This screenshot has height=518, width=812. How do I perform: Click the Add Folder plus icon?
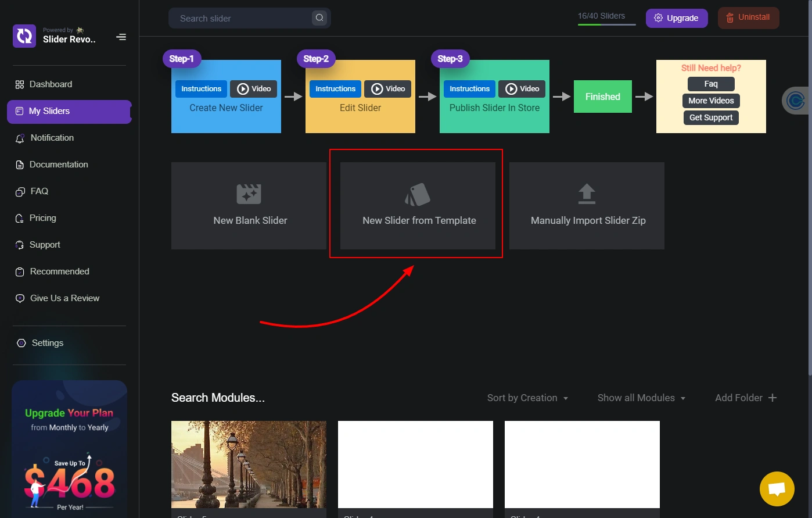[x=773, y=398]
